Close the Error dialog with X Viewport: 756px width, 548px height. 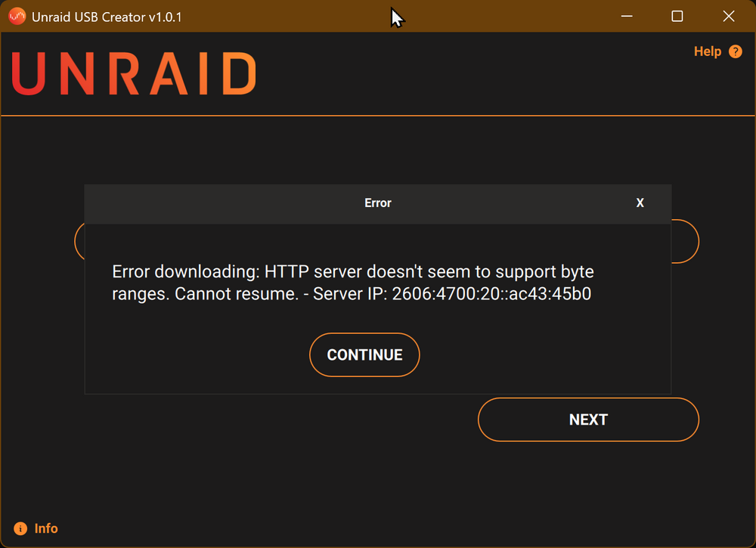point(640,203)
